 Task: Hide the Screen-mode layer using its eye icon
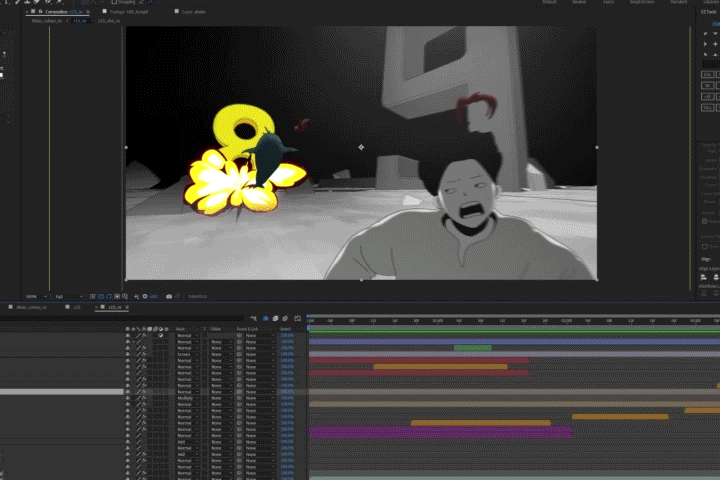128,355
